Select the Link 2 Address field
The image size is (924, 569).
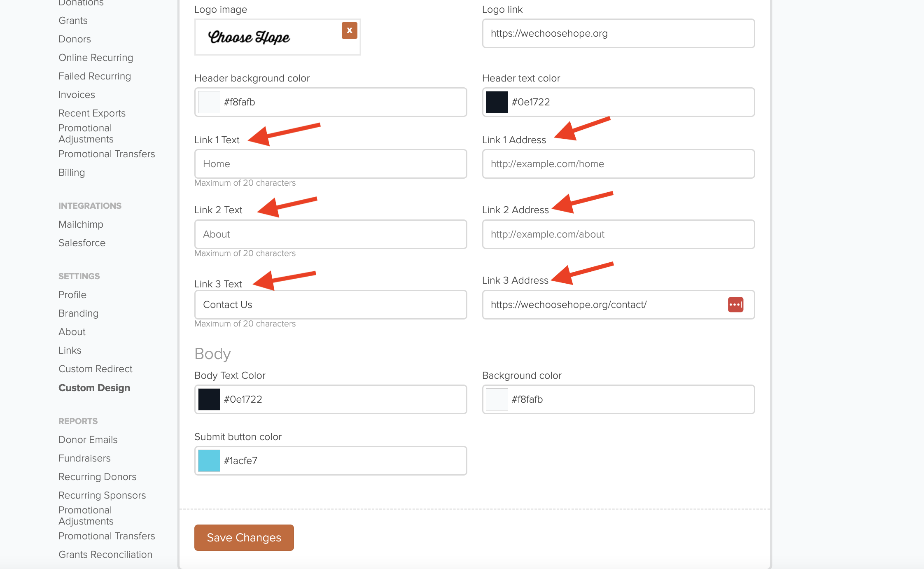(x=618, y=234)
